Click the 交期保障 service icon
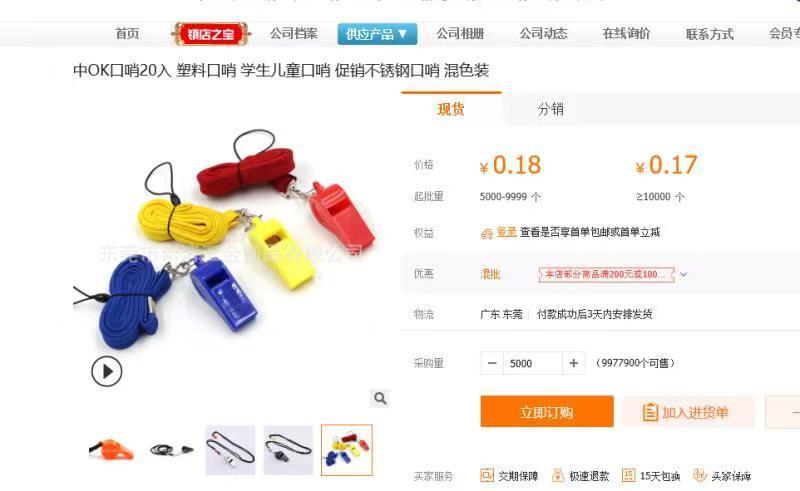This screenshot has height=491, width=800. click(x=487, y=475)
